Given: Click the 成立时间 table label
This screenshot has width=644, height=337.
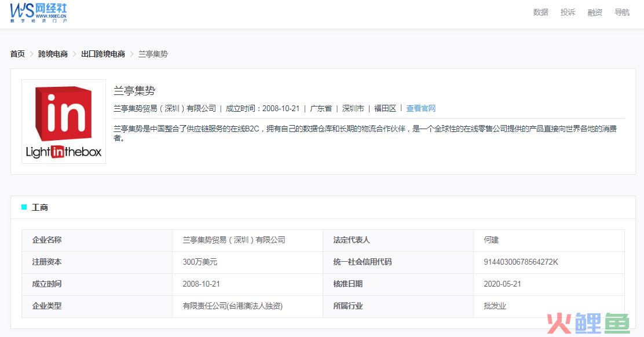Looking at the screenshot, I should (97, 284).
